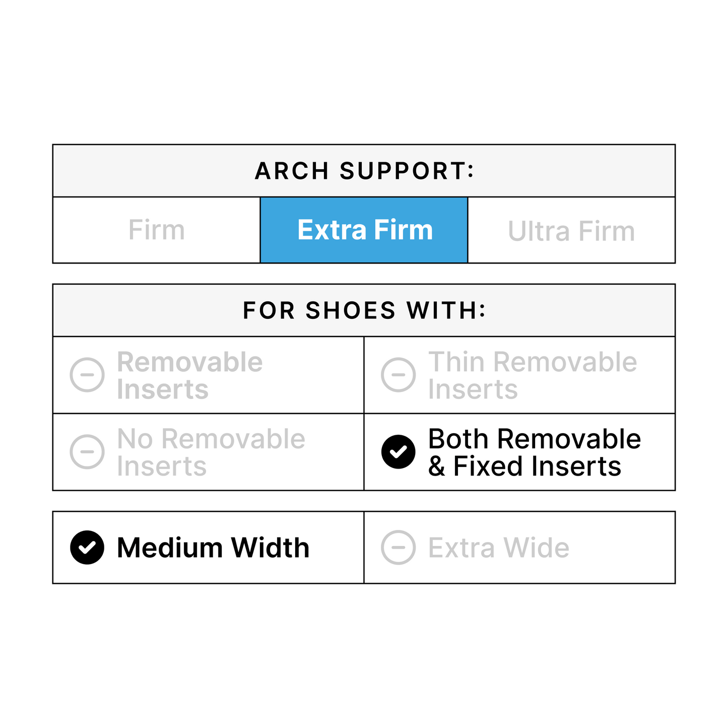The width and height of the screenshot is (728, 728).
Task: Select the Extra Firm arch support tab
Action: click(x=365, y=230)
